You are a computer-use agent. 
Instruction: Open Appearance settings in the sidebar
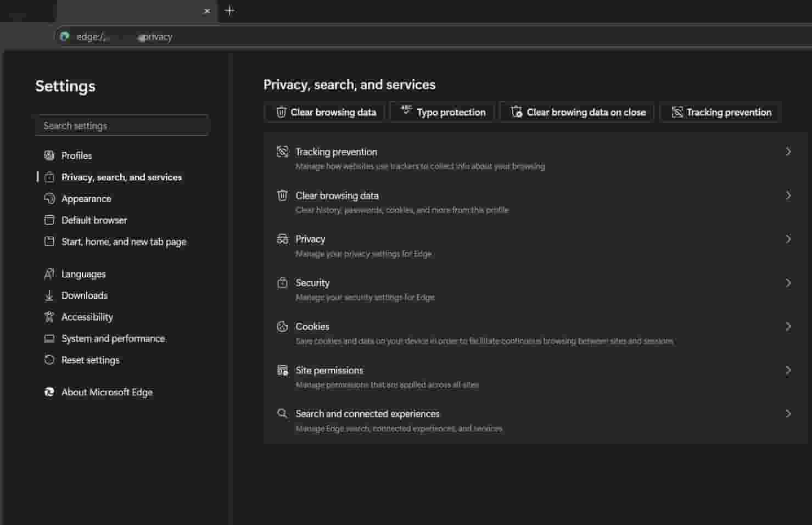tap(86, 199)
